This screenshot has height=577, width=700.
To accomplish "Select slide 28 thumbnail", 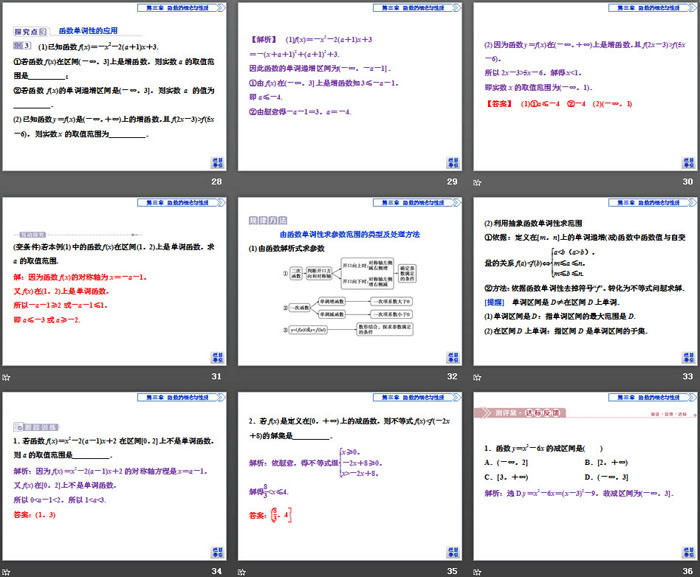I will click(116, 87).
